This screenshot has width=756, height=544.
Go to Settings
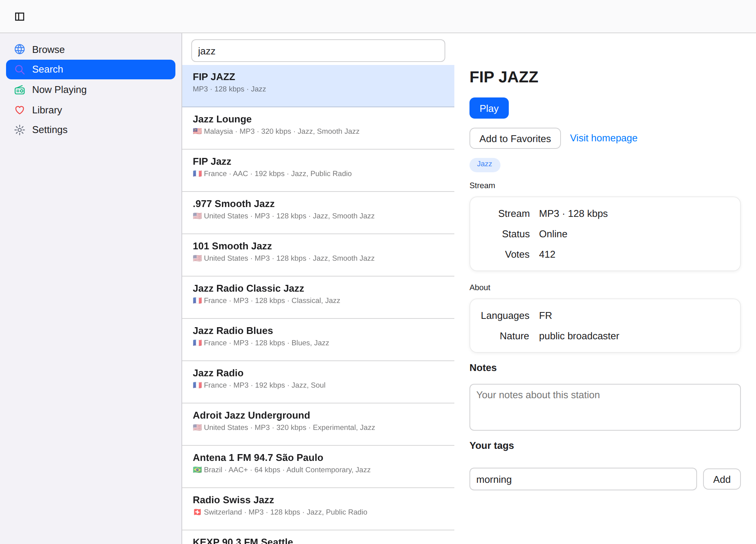[91, 130]
